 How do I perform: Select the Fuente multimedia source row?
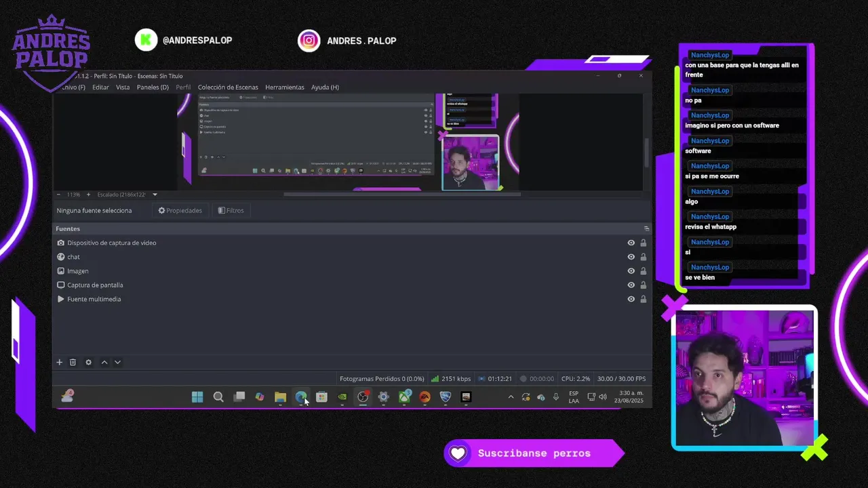point(352,299)
